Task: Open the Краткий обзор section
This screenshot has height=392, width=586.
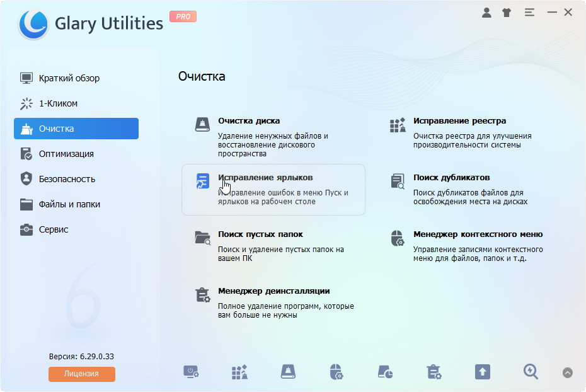Action: click(76, 78)
